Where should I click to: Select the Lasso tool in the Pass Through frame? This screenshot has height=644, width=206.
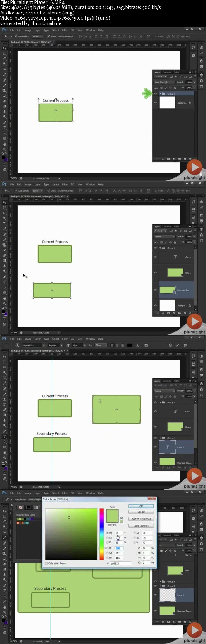(x=5, y=59)
